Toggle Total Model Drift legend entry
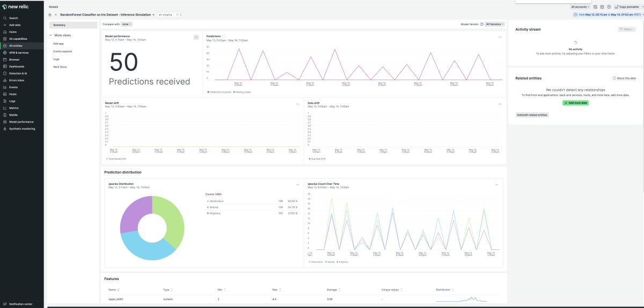 tap(115, 159)
